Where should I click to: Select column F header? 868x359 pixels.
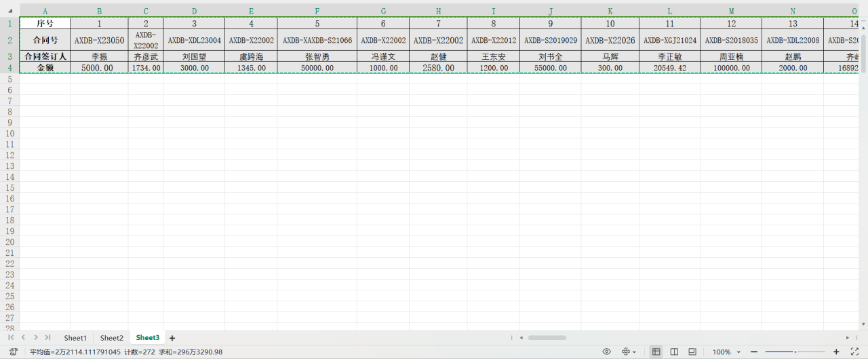pos(317,11)
